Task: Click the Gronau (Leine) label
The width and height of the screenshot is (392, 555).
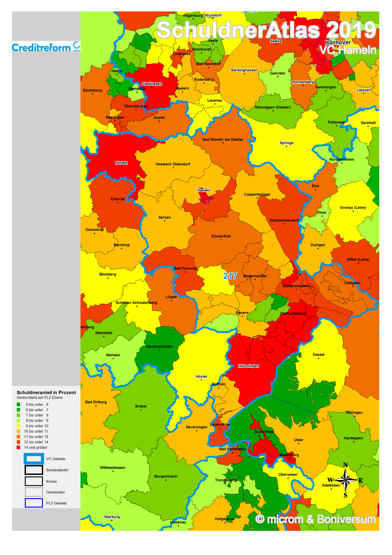Action: pyautogui.click(x=353, y=207)
